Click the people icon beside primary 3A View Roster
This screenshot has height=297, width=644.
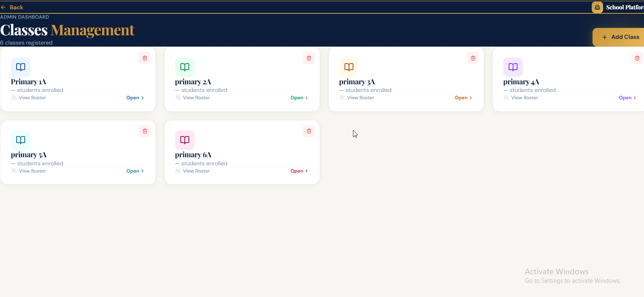tap(342, 98)
